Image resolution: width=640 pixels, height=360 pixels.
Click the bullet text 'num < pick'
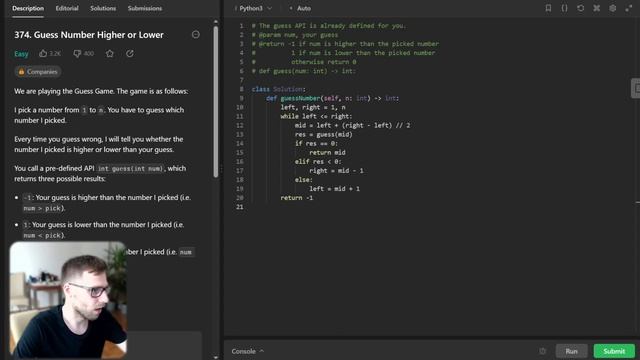tap(42, 236)
